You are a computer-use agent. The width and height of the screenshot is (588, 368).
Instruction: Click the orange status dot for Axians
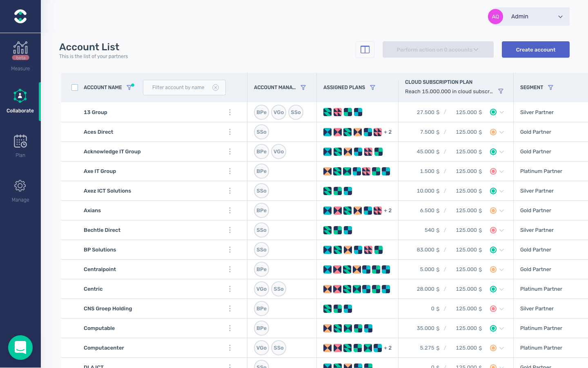click(x=493, y=210)
